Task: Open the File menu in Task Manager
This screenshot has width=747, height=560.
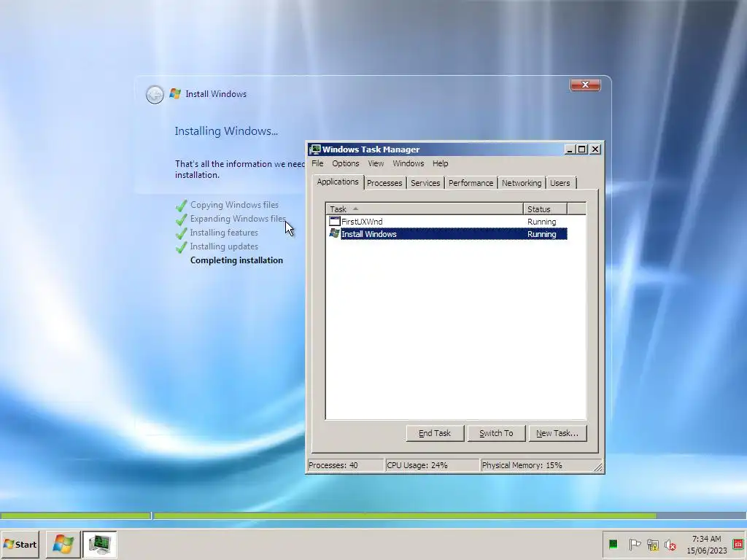Action: click(317, 163)
